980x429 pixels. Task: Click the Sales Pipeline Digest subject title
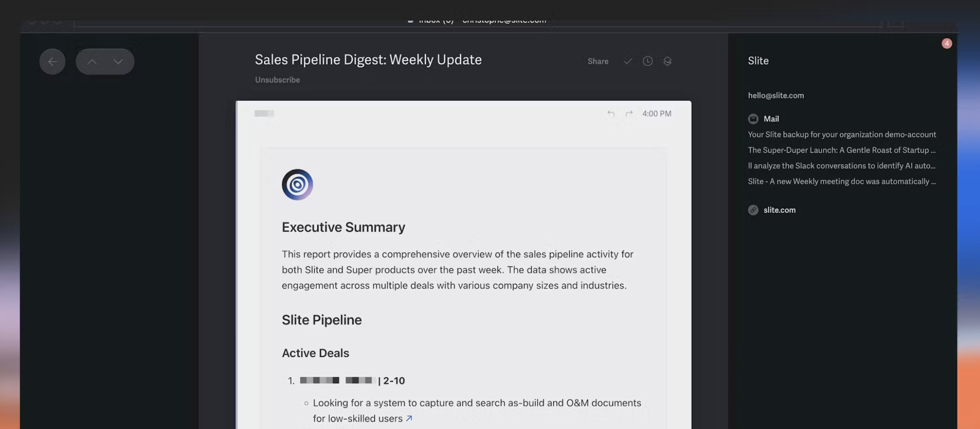tap(368, 59)
